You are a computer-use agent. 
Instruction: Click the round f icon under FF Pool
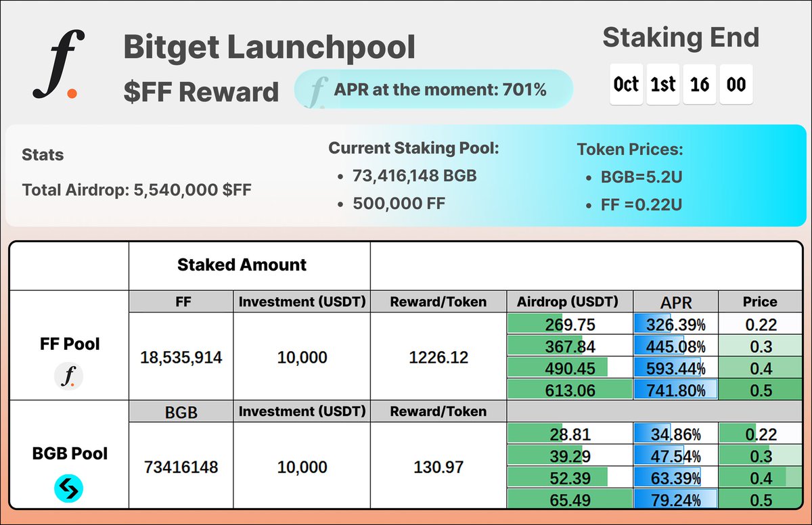(68, 375)
